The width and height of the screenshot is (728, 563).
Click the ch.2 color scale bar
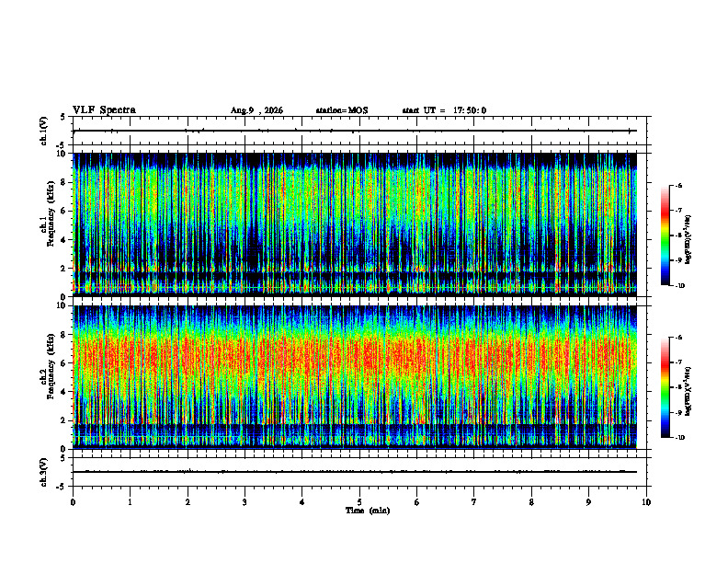pyautogui.click(x=665, y=387)
